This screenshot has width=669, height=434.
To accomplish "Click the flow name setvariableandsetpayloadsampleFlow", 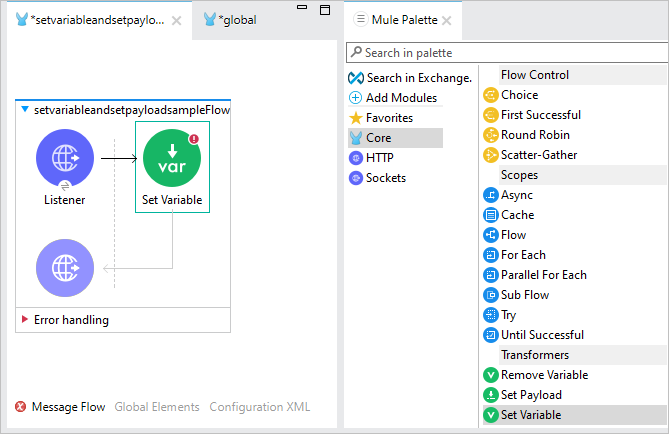I will click(132, 110).
